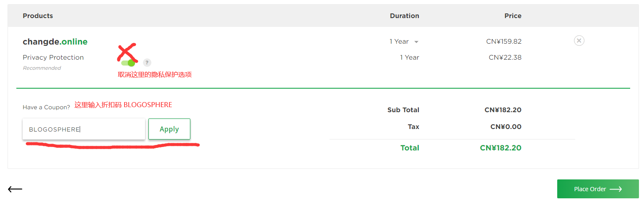The width and height of the screenshot is (644, 200).
Task: Click the Products column header
Action: coord(38,16)
